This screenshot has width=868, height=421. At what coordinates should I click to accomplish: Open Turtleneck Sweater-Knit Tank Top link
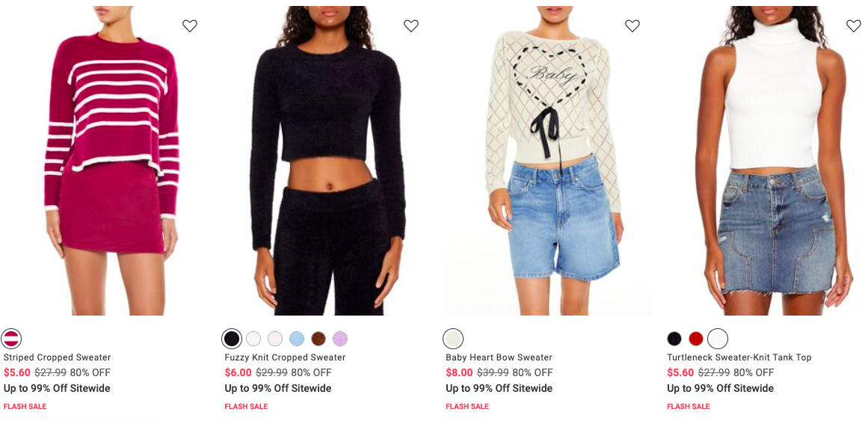[739, 357]
